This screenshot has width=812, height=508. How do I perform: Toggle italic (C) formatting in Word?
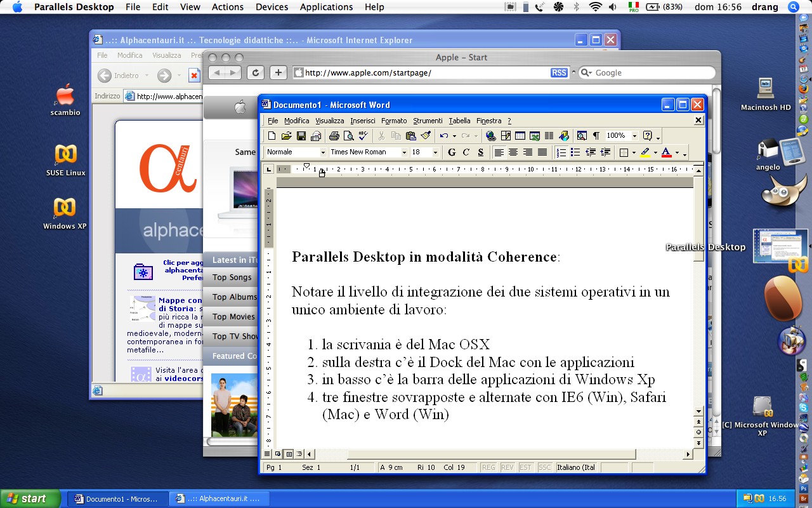466,152
